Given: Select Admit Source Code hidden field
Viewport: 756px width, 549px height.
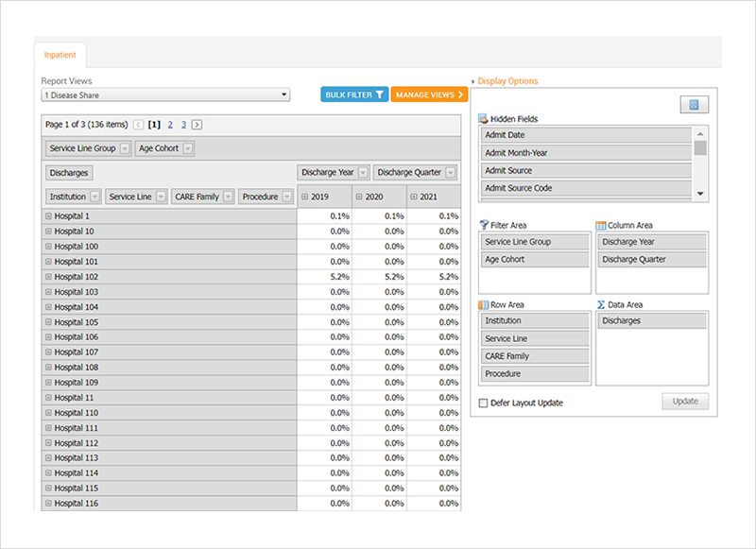Looking at the screenshot, I should click(x=586, y=188).
